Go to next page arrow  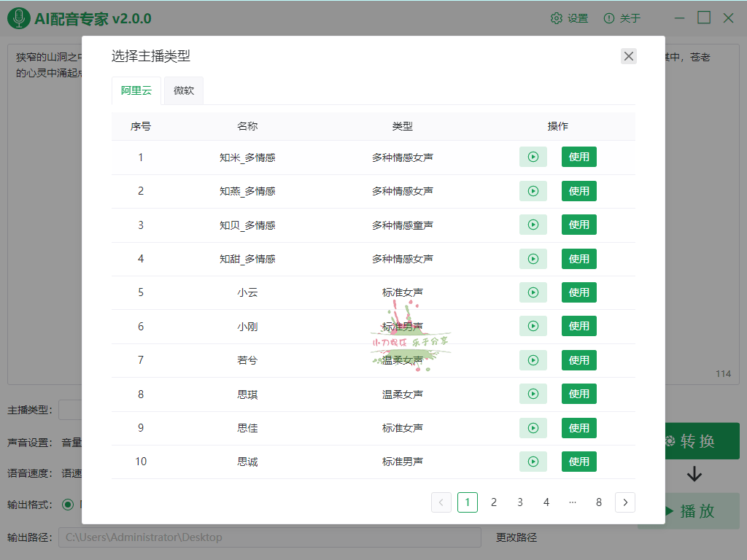[x=625, y=502]
